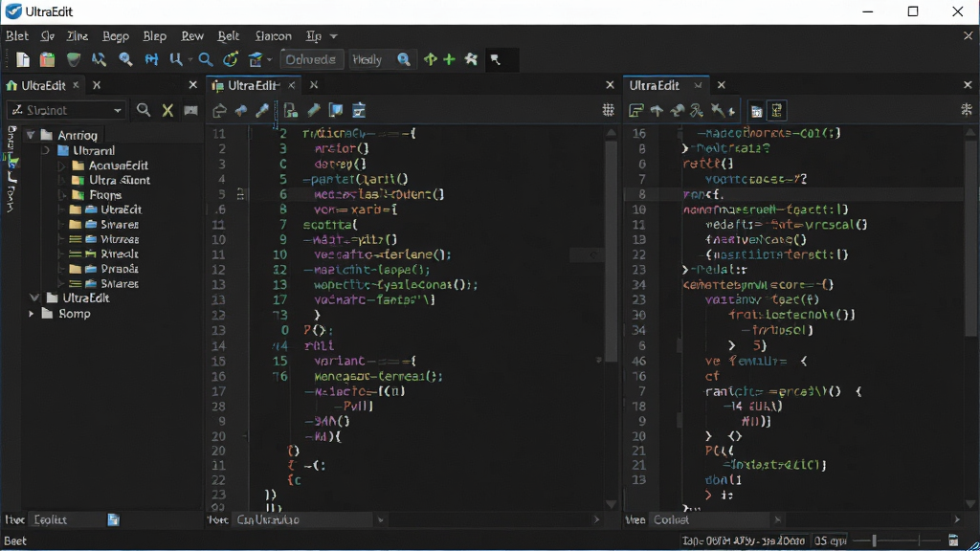Click the gray-green shield icon
The width and height of the screenshot is (980, 551).
click(x=74, y=59)
